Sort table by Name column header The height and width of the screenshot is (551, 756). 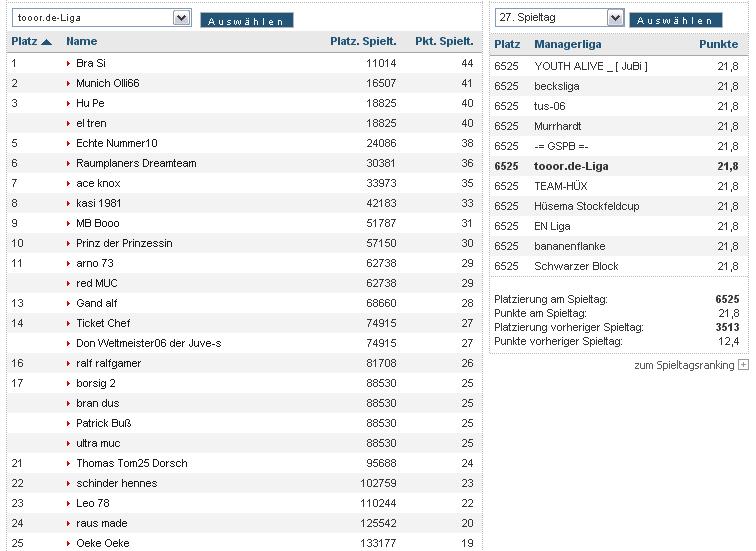pyautogui.click(x=81, y=42)
